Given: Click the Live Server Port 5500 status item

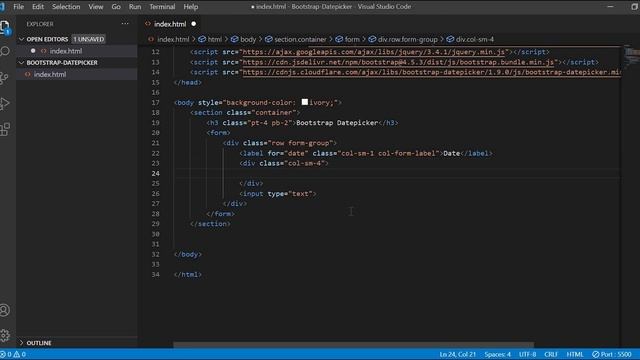Looking at the screenshot, I should coord(612,354).
